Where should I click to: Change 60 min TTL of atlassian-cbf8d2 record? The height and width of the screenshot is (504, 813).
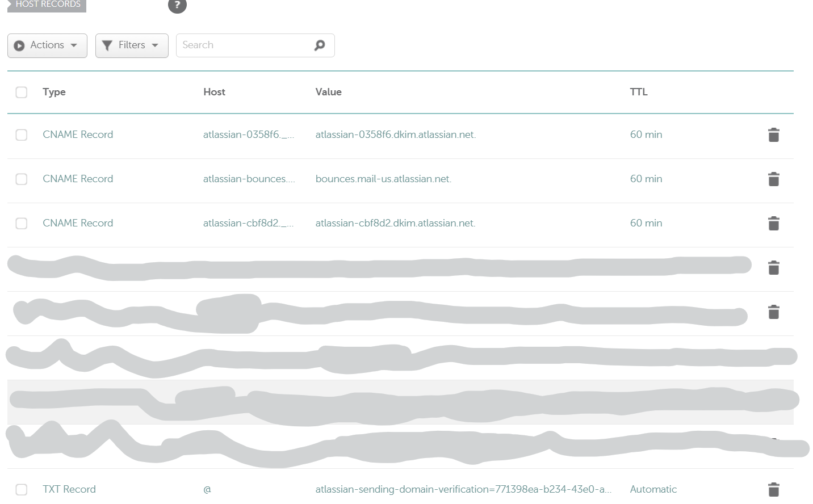[x=646, y=223]
